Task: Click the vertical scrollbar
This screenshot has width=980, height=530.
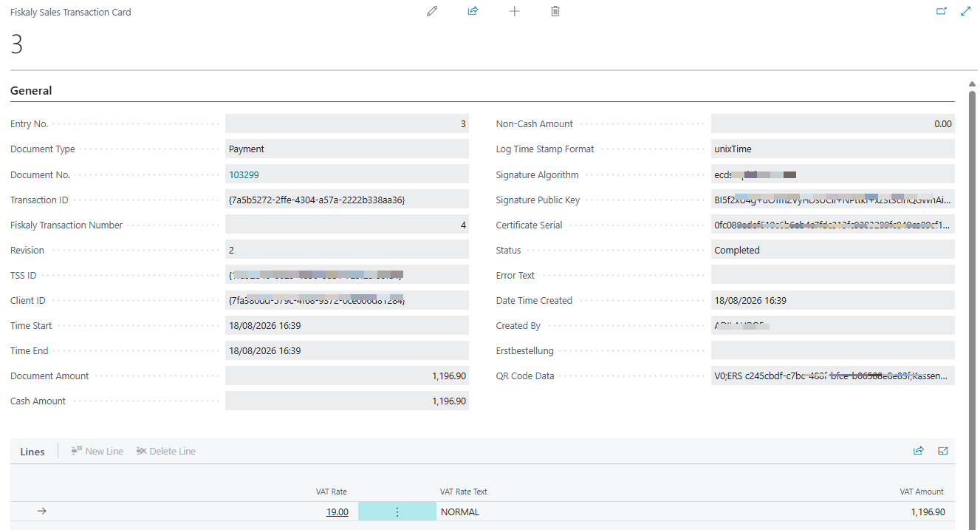Action: click(x=973, y=296)
